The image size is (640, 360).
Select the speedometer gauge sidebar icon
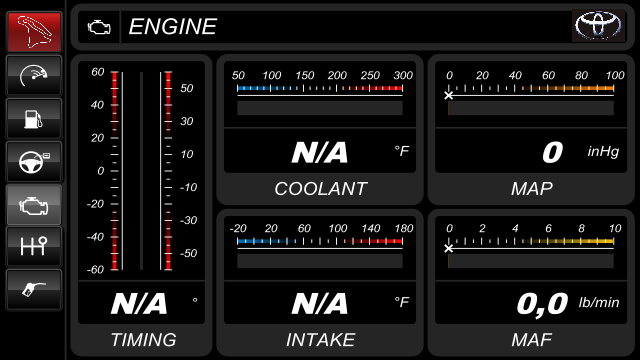click(34, 76)
